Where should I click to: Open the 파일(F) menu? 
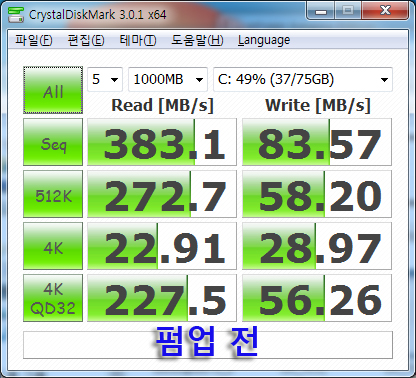[34, 40]
